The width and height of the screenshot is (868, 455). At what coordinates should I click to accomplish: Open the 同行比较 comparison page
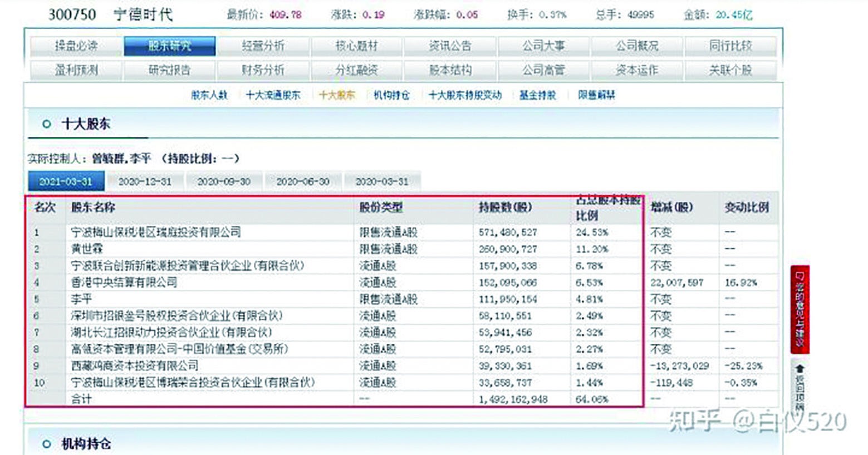click(731, 46)
